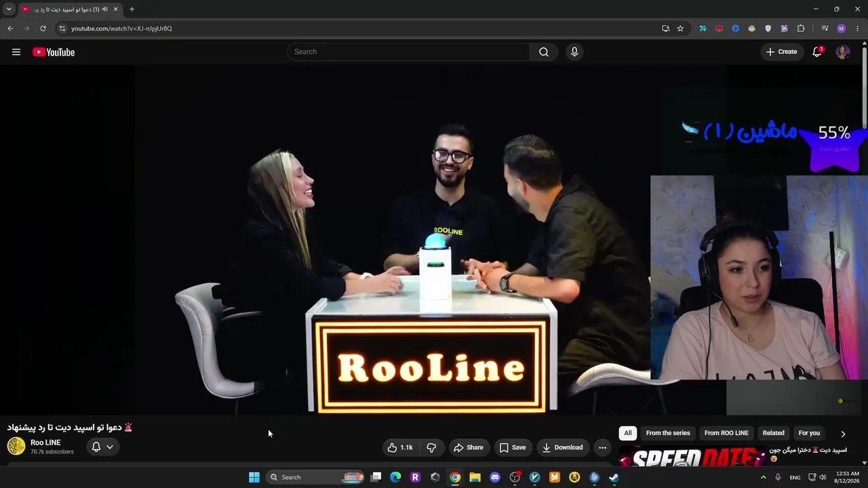Open the YouTube guide hamburger menu
The image size is (868, 488).
pyautogui.click(x=16, y=52)
